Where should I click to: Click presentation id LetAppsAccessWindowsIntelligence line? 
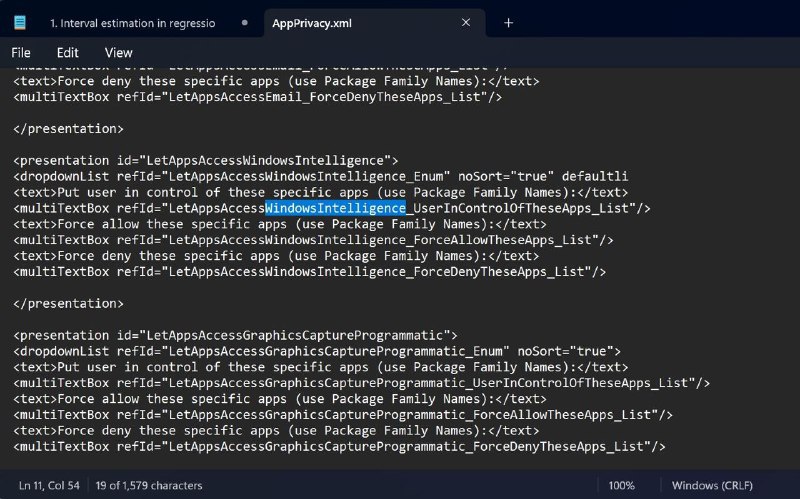(206, 160)
